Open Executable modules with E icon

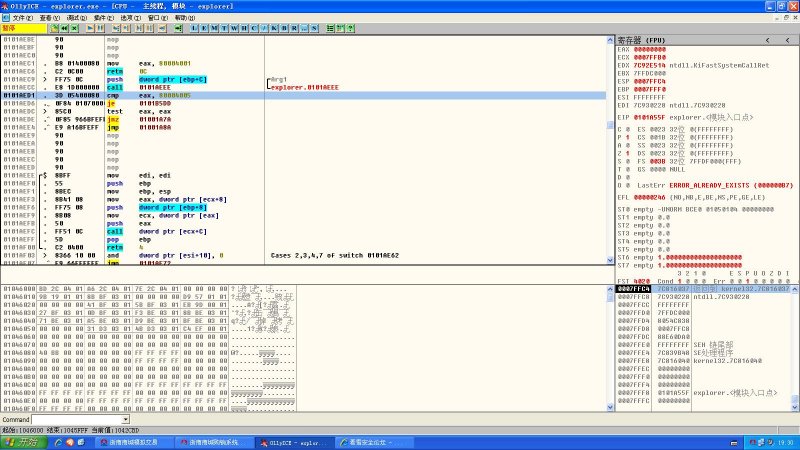[x=204, y=28]
